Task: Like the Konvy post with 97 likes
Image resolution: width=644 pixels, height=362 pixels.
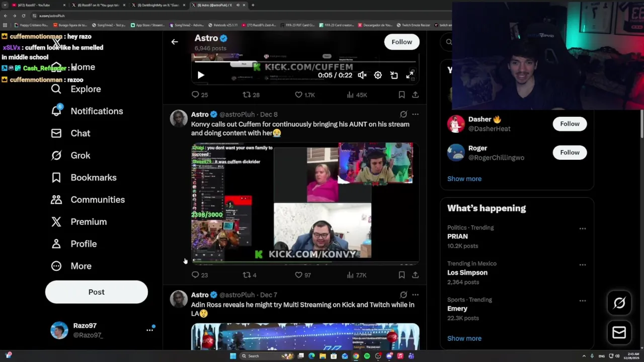Action: point(303,275)
